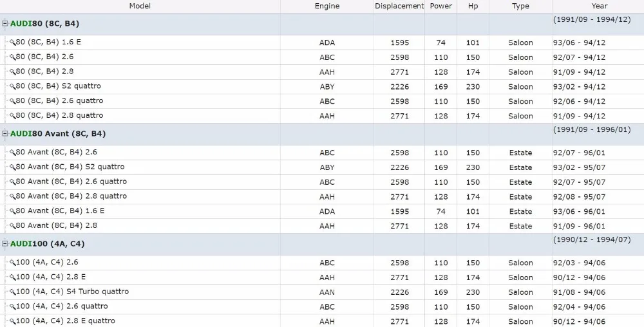The height and width of the screenshot is (327, 644).
Task: Open the 80 Avant (8C, B4) 2.8 link
Action: pos(57,226)
